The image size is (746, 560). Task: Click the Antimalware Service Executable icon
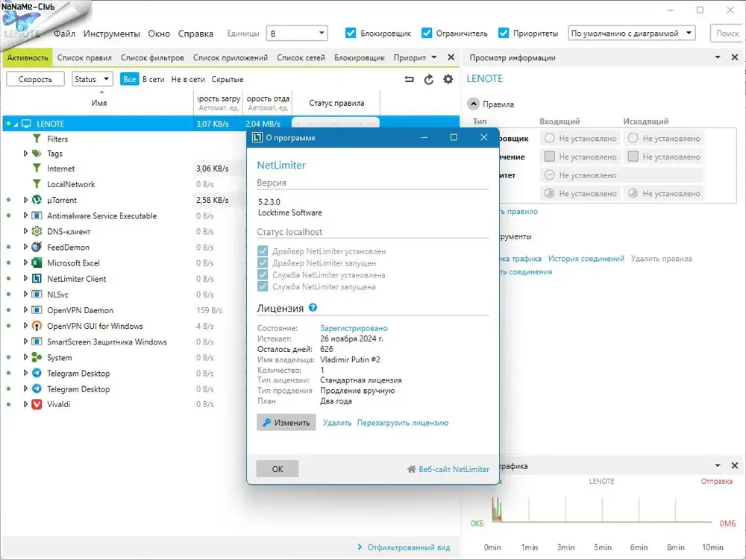coord(37,215)
